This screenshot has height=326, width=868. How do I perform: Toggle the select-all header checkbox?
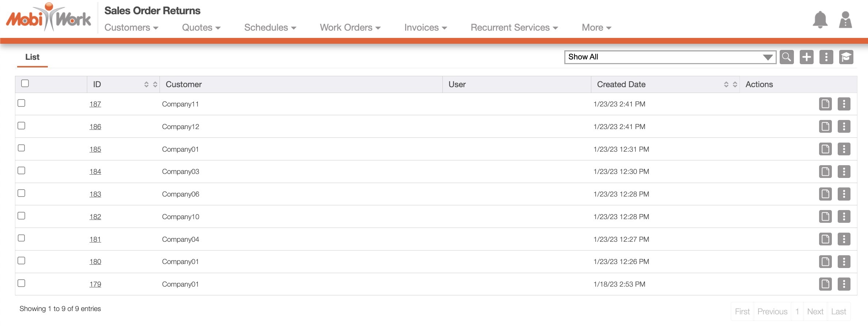click(25, 84)
